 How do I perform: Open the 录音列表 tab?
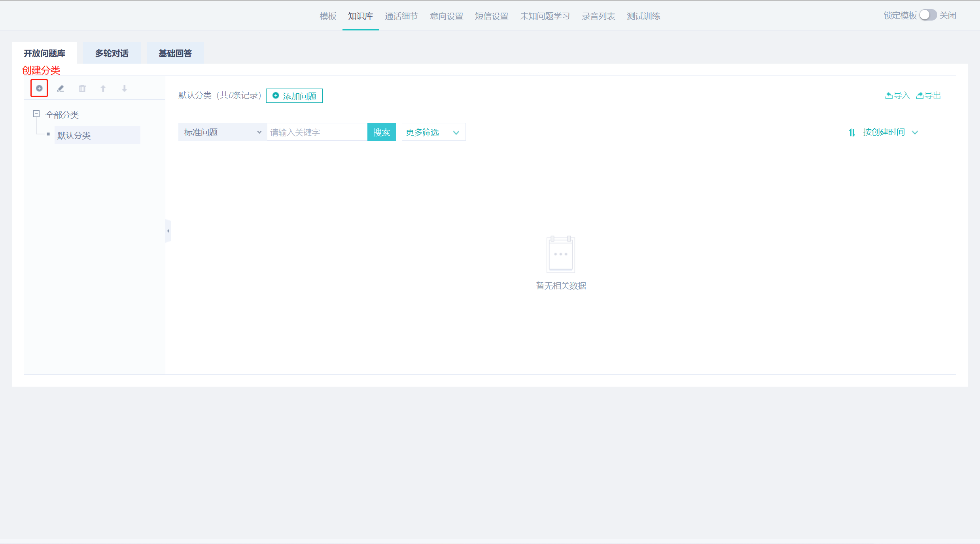click(x=598, y=16)
